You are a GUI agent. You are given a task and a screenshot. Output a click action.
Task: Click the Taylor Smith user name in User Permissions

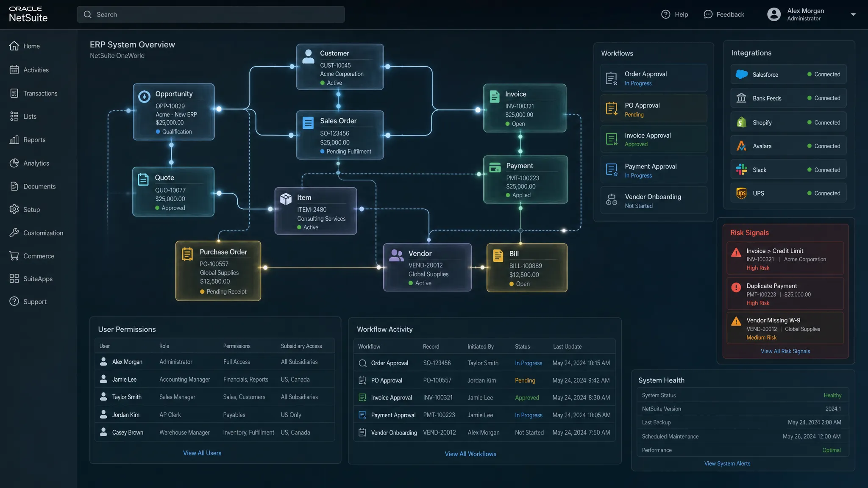pos(127,397)
